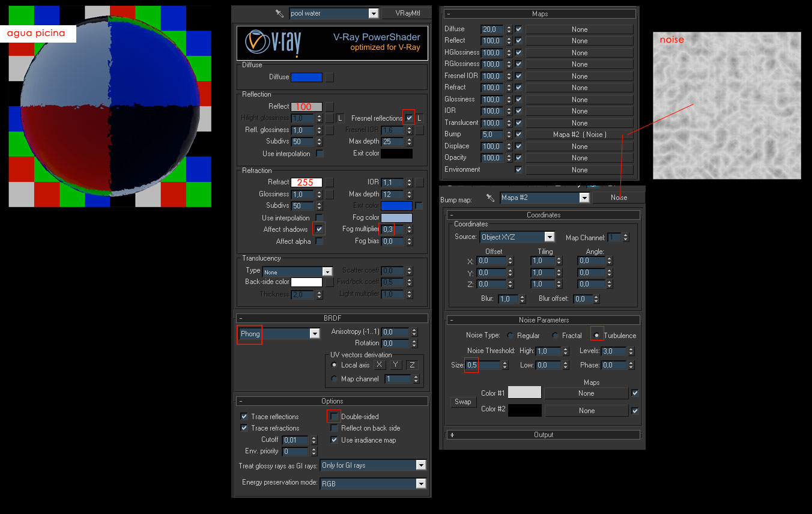Viewport: 812px width, 514px height.
Task: Open the Energy preservation mode dropdown
Action: click(x=421, y=483)
